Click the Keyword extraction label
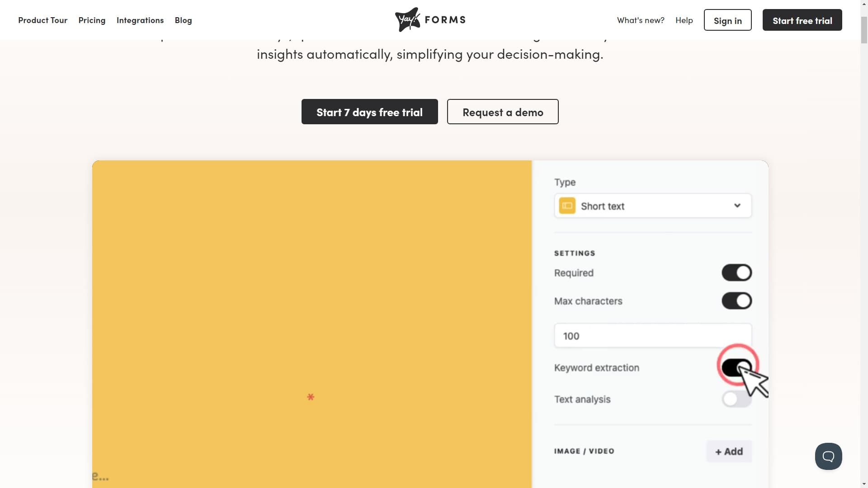The height and width of the screenshot is (488, 868). coord(596,368)
